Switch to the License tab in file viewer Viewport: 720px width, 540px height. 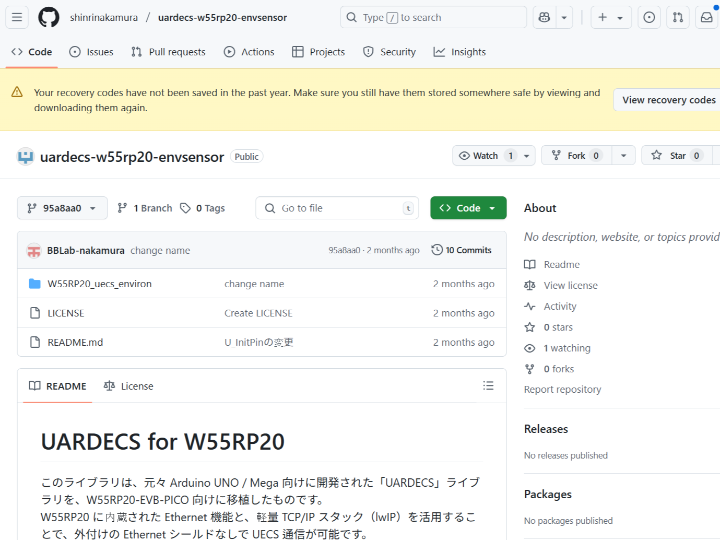click(129, 386)
